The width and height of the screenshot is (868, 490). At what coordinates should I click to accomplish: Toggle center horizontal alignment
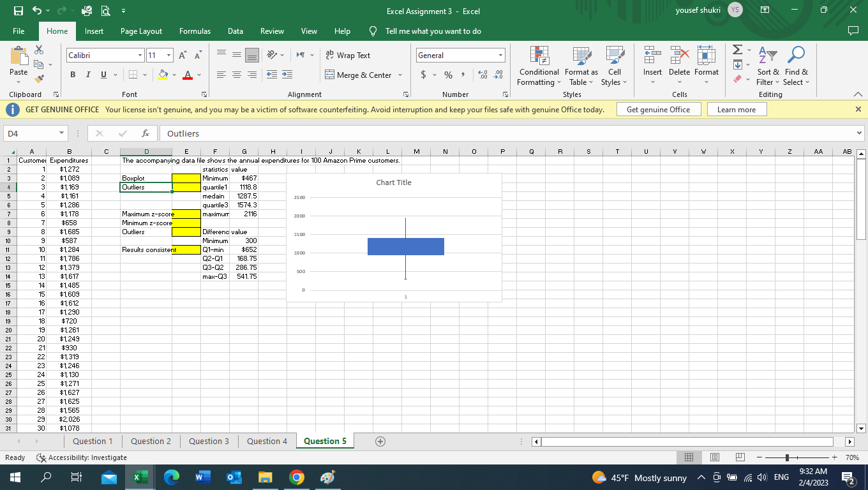pos(237,75)
